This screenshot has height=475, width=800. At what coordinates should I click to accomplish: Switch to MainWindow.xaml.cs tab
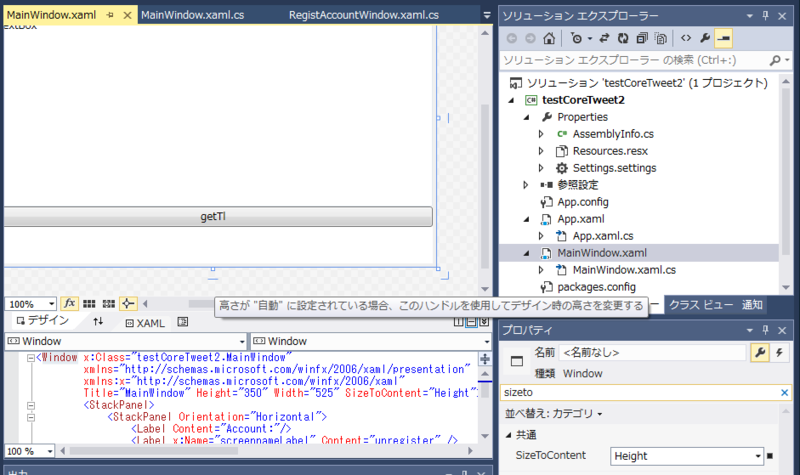[192, 15]
